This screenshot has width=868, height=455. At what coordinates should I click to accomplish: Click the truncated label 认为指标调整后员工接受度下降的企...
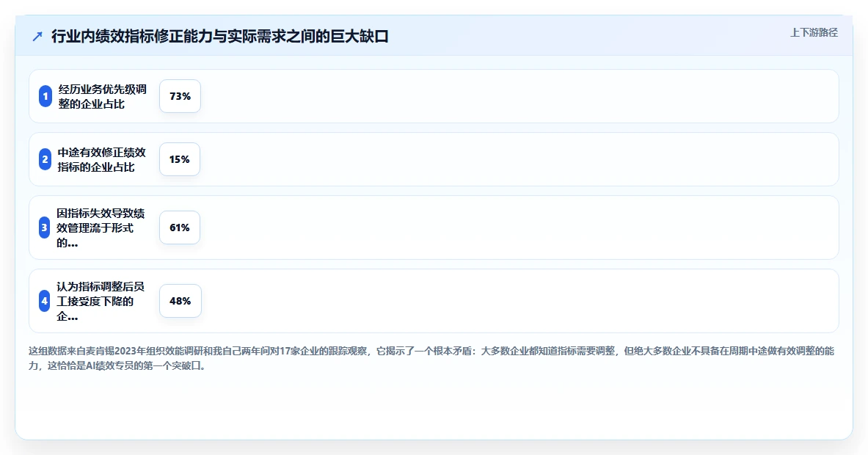(101, 301)
